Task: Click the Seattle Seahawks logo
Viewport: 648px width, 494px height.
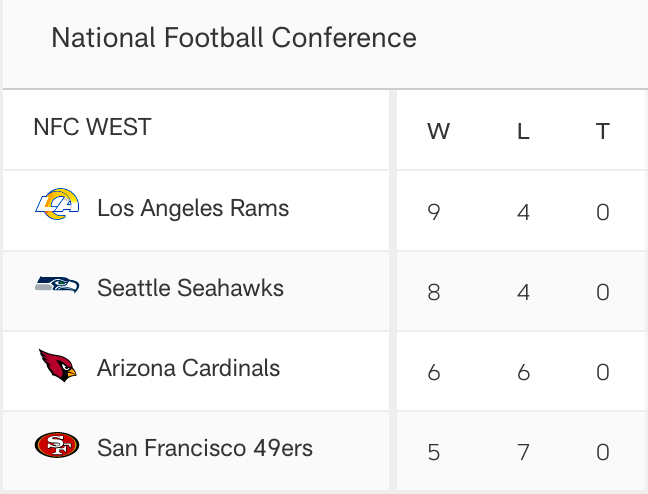Action: click(57, 285)
